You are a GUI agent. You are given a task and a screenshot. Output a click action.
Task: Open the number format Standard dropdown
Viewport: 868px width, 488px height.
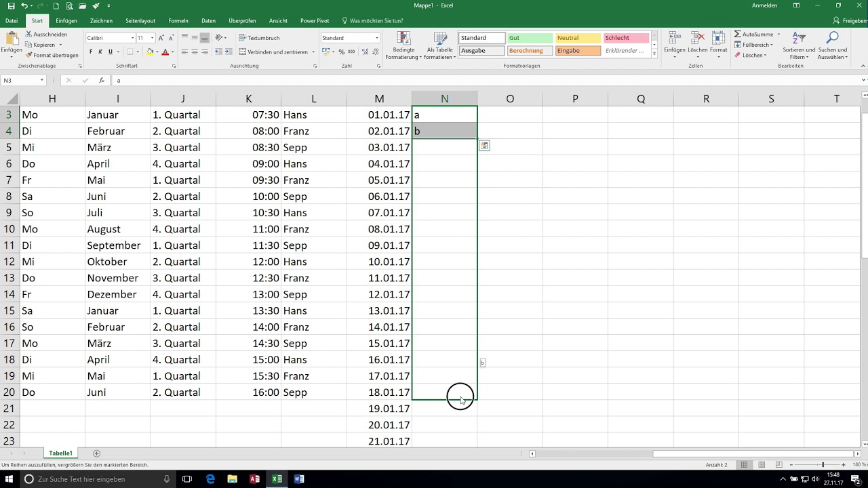point(376,38)
